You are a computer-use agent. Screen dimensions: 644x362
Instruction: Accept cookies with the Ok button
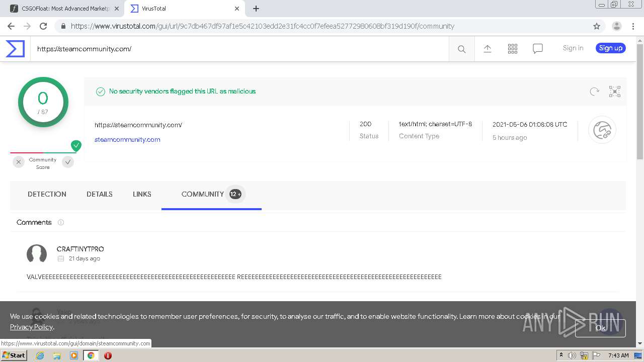(600, 328)
